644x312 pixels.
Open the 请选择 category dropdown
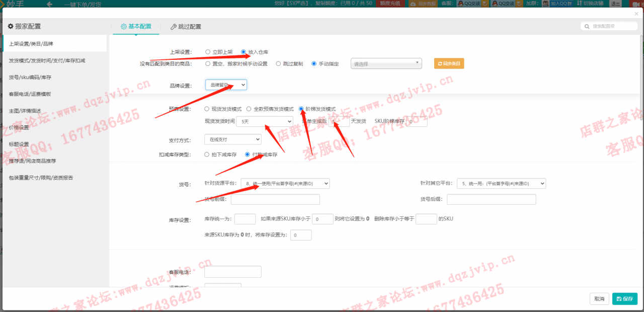pos(386,64)
